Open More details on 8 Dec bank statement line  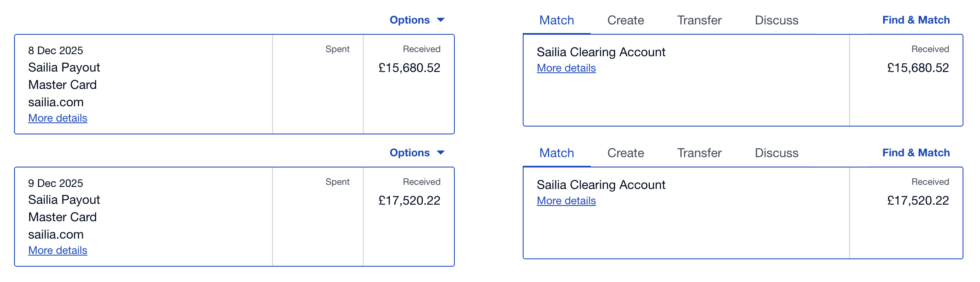(58, 118)
